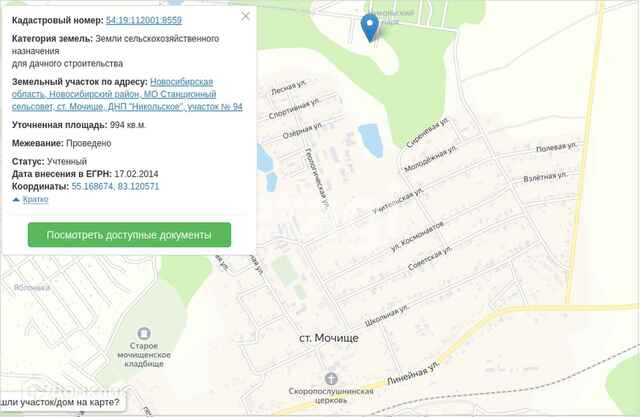Click Посмотреть доступные документы button

[129, 235]
